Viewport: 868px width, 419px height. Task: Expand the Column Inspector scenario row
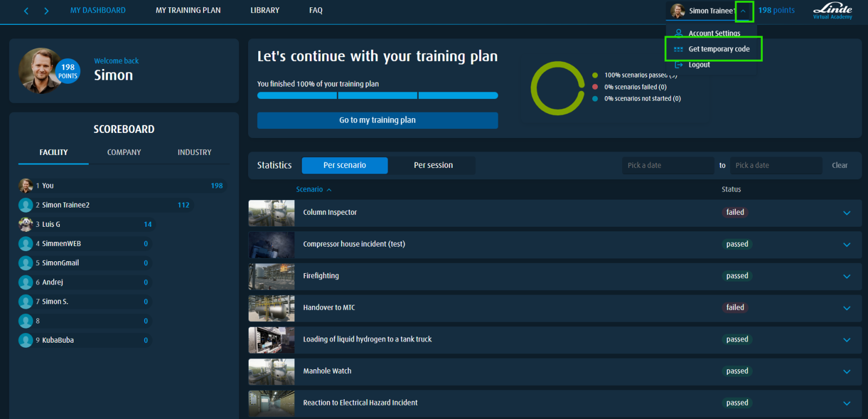coord(846,213)
